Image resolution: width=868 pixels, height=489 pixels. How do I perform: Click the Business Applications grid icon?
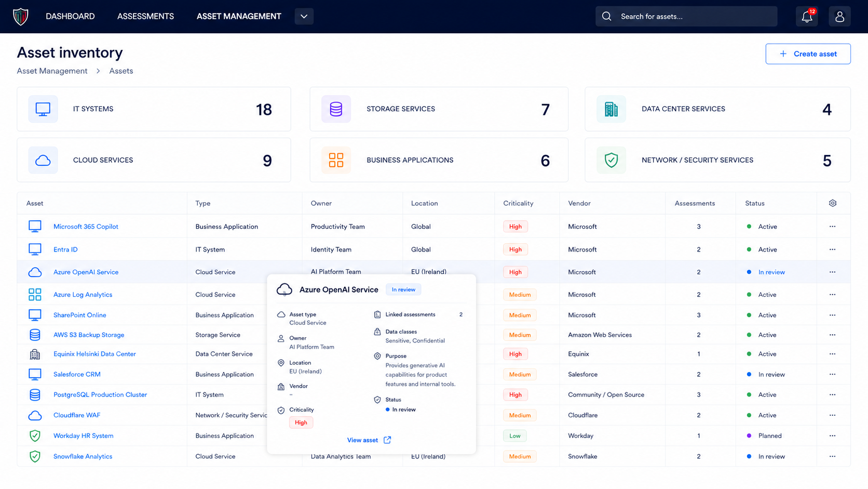pyautogui.click(x=336, y=160)
